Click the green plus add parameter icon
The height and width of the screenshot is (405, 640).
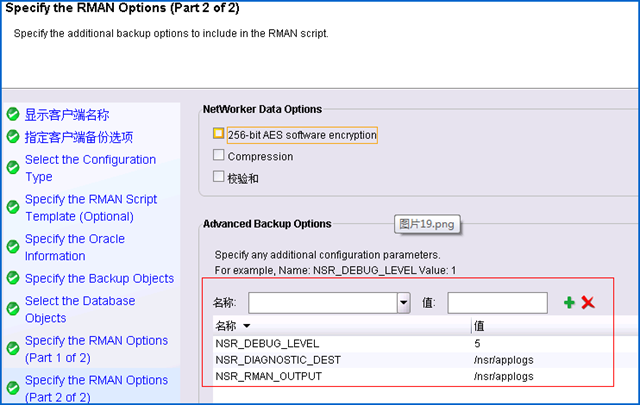pos(569,303)
